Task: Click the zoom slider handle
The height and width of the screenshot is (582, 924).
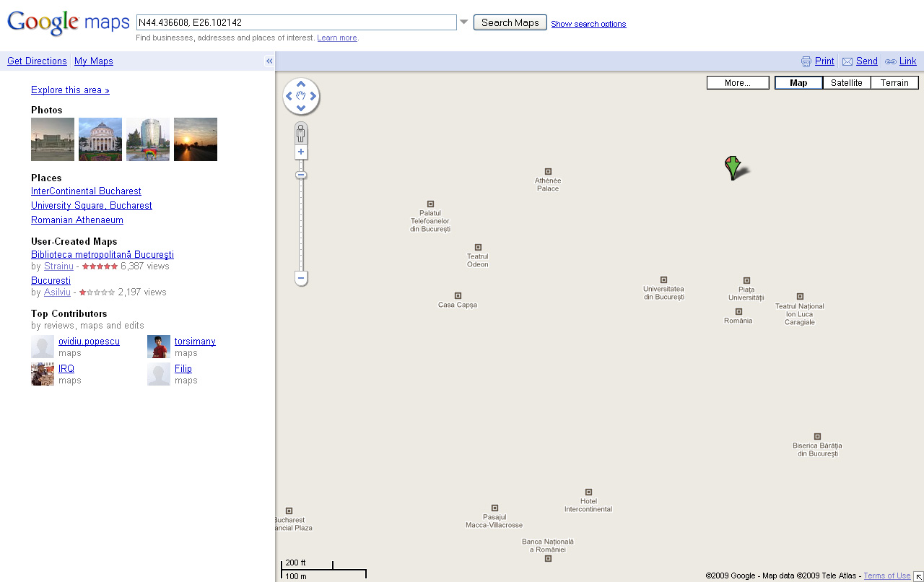Action: [301, 175]
